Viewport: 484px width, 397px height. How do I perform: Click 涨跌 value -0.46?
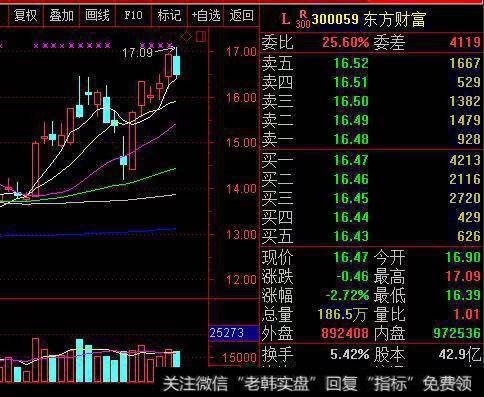coord(352,276)
